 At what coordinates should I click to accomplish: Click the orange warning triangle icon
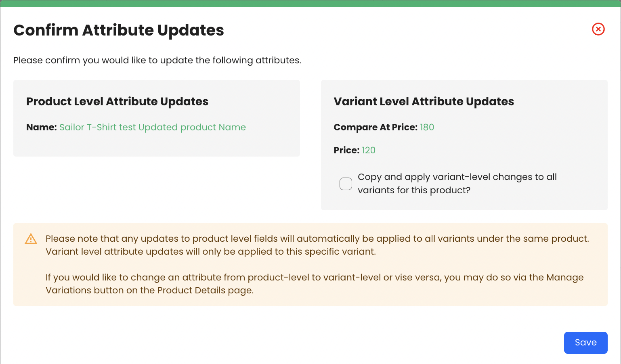pyautogui.click(x=31, y=239)
